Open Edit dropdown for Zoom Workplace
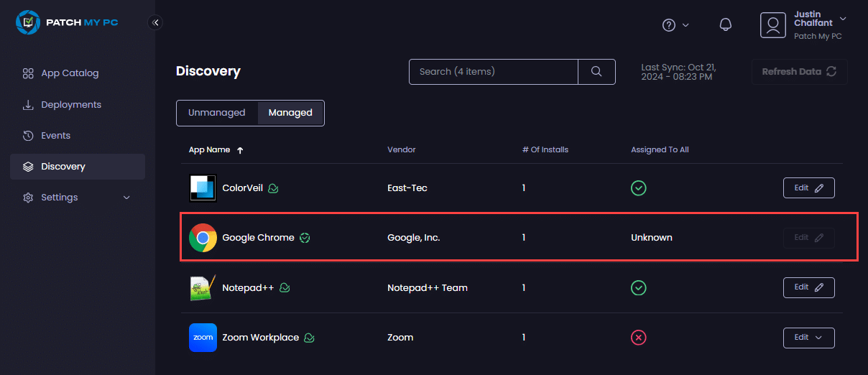Screen dimensions: 868x375 [x=808, y=338]
